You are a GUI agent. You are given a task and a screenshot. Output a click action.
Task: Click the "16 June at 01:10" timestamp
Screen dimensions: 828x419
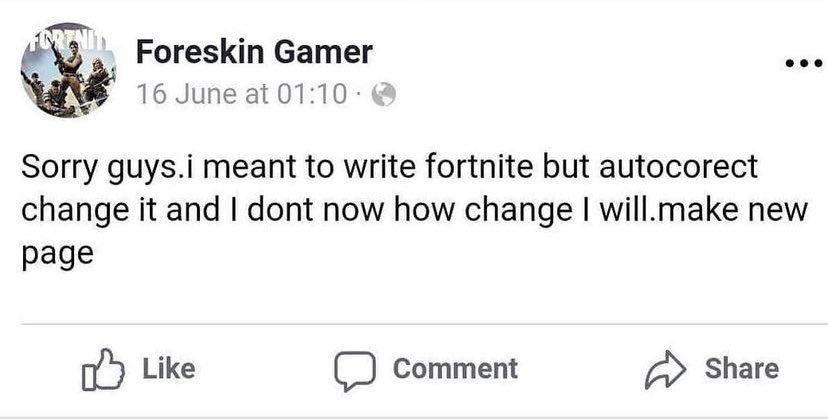tap(242, 96)
